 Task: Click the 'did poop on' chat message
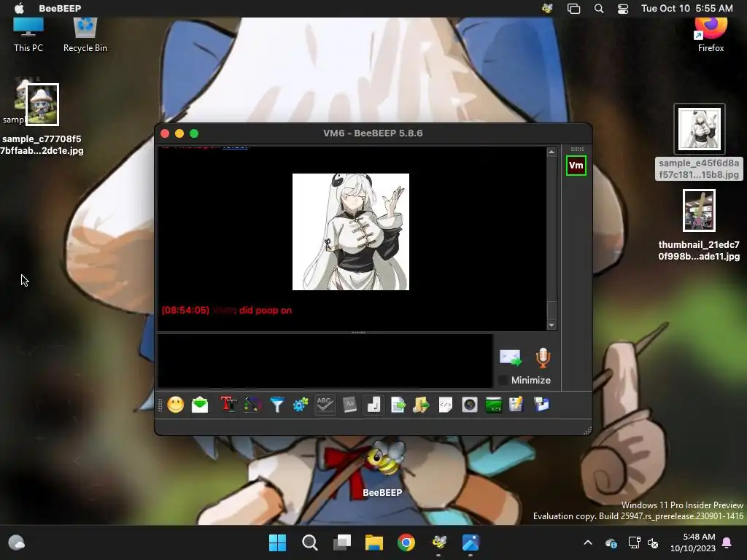(x=266, y=311)
